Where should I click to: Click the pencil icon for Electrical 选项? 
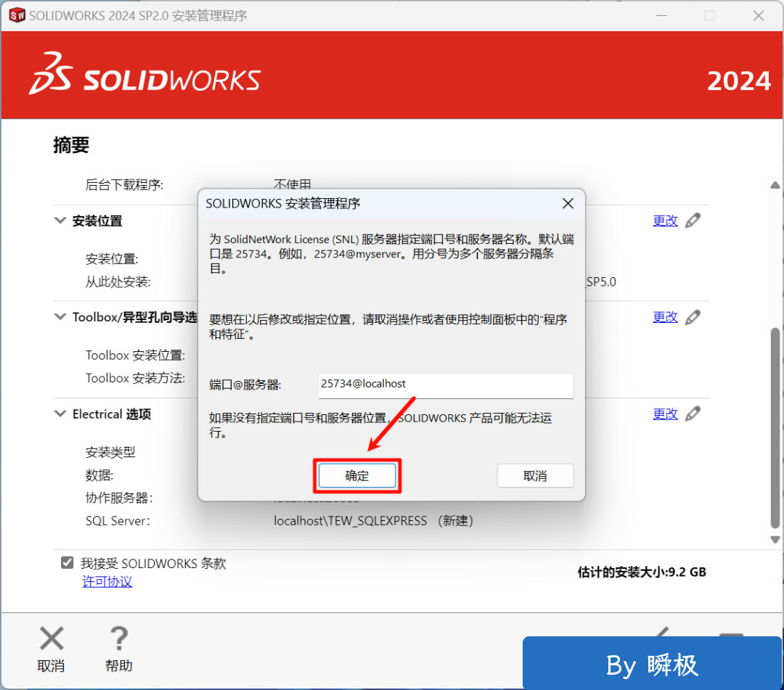coord(693,414)
